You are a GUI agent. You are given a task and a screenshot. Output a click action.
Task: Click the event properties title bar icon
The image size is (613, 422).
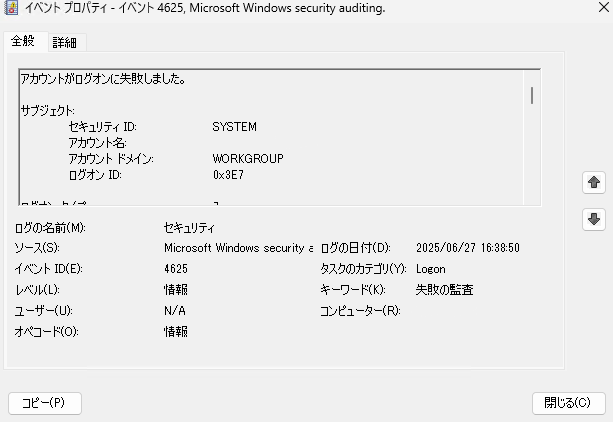pyautogui.click(x=12, y=8)
